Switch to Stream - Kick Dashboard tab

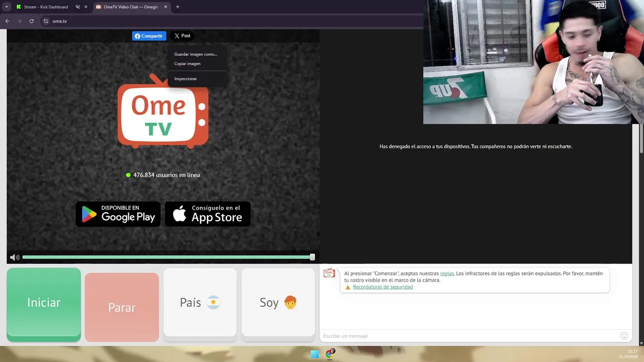tap(46, 7)
